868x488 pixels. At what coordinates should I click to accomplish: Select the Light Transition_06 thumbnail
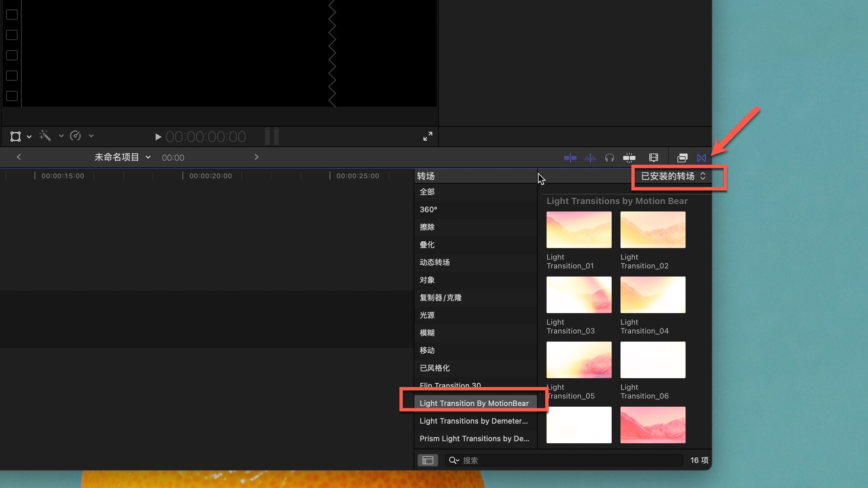[653, 360]
